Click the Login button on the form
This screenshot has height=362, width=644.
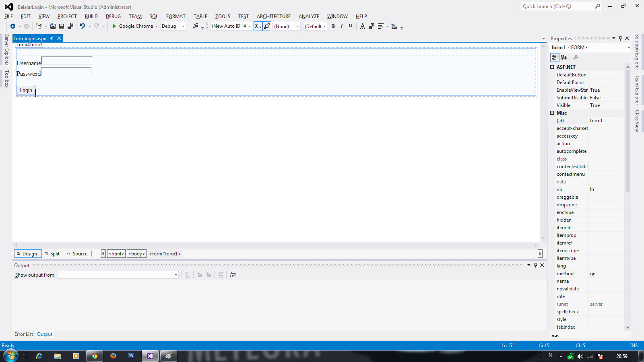coord(25,90)
